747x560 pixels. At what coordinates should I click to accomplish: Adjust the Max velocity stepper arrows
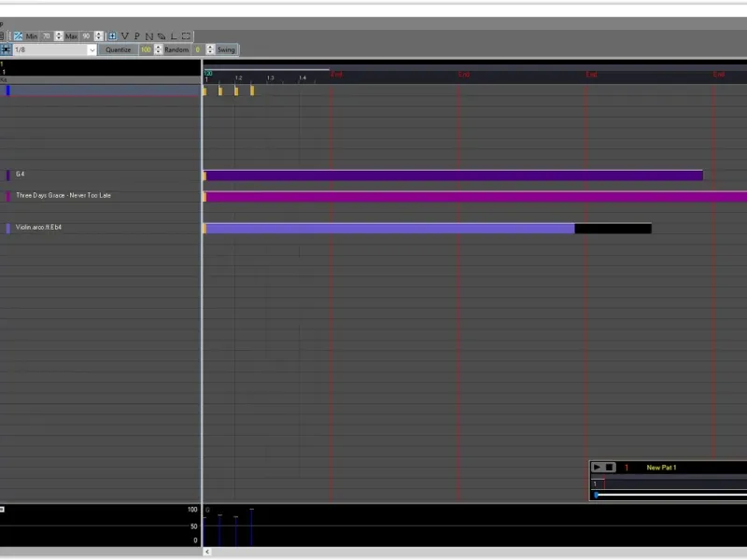pos(99,36)
